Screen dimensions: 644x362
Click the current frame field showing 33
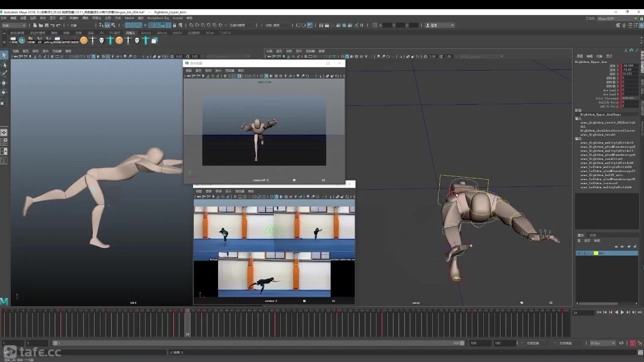[x=583, y=313]
